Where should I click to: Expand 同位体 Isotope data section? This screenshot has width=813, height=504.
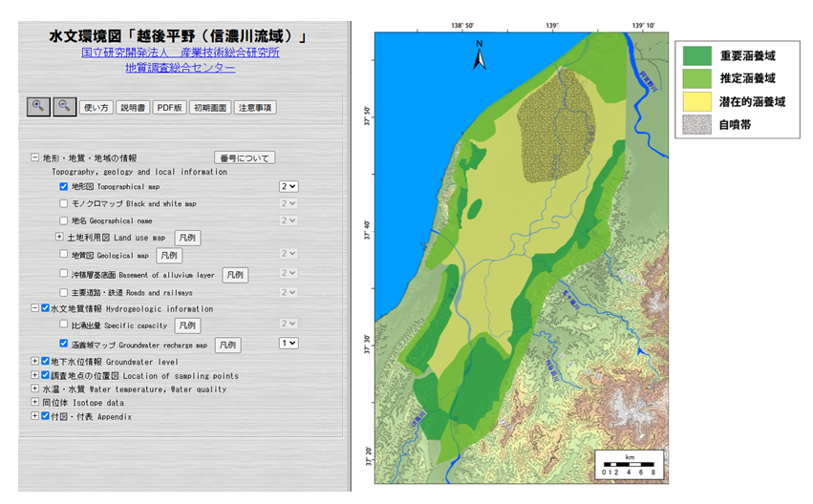pyautogui.click(x=34, y=402)
